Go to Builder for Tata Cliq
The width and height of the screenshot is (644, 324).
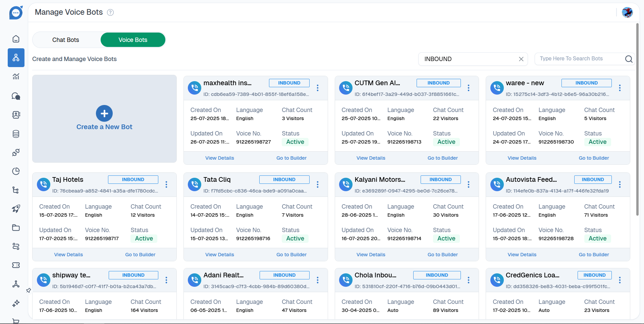click(x=291, y=255)
